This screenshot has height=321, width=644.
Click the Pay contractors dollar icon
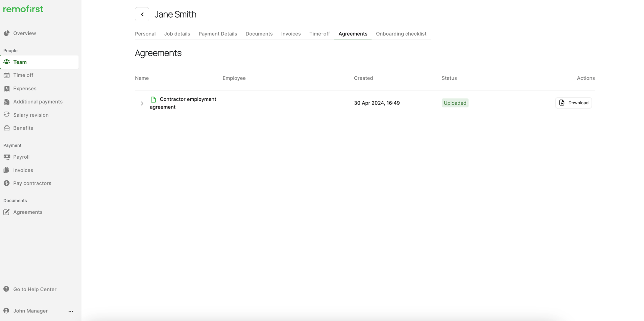tap(6, 183)
